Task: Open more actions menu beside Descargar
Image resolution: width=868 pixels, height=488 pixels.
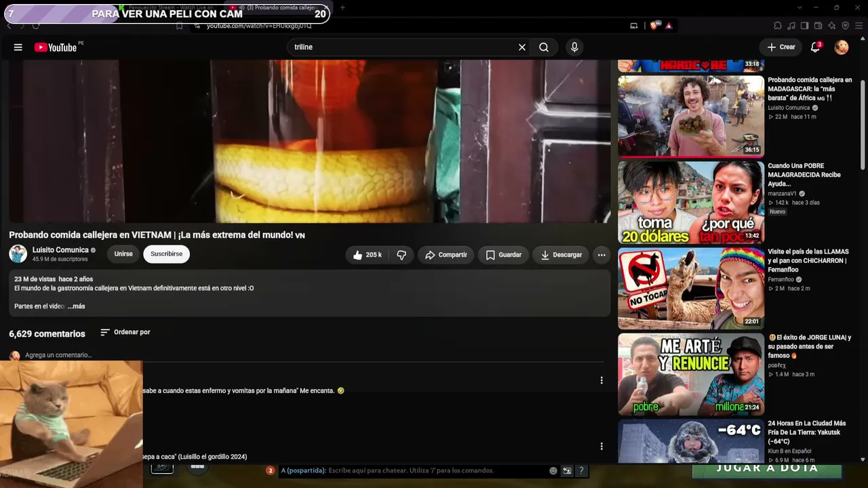Action: 601,255
